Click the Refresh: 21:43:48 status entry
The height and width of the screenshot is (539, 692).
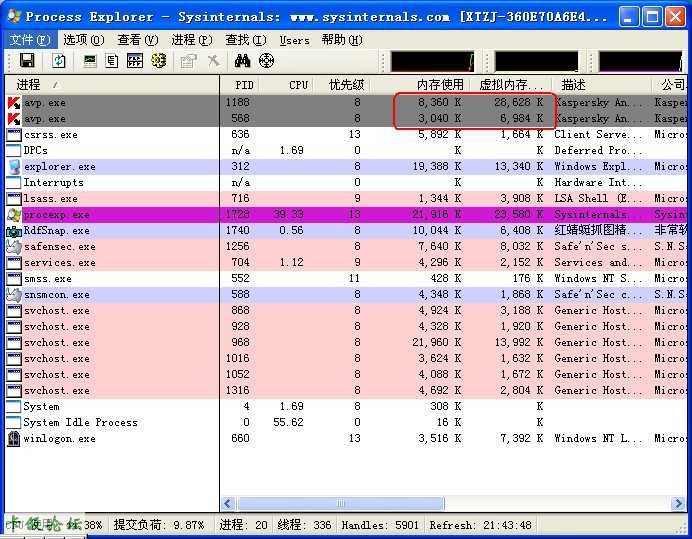pyautogui.click(x=481, y=525)
